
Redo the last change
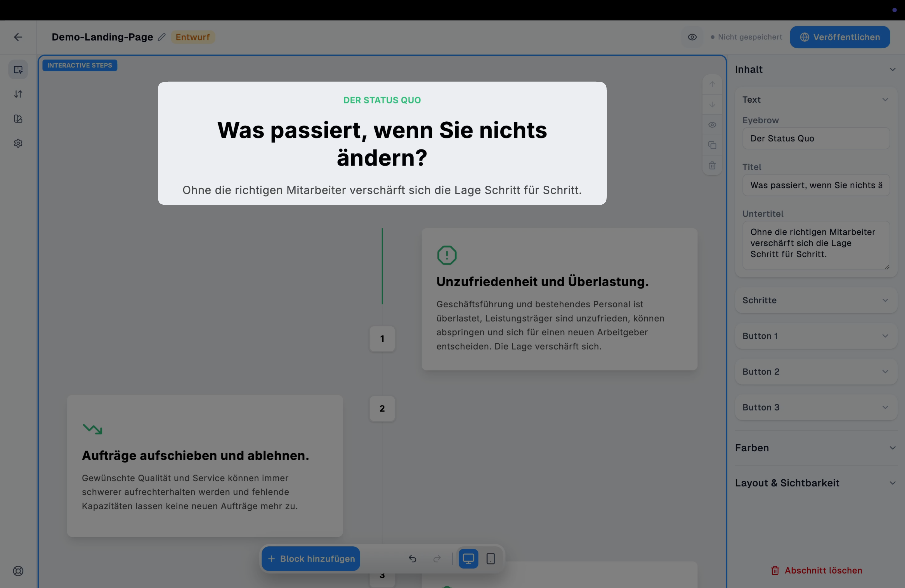(437, 558)
